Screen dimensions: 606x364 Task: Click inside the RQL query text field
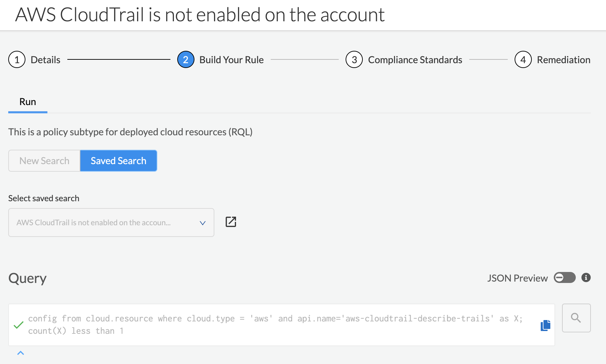pos(275,325)
